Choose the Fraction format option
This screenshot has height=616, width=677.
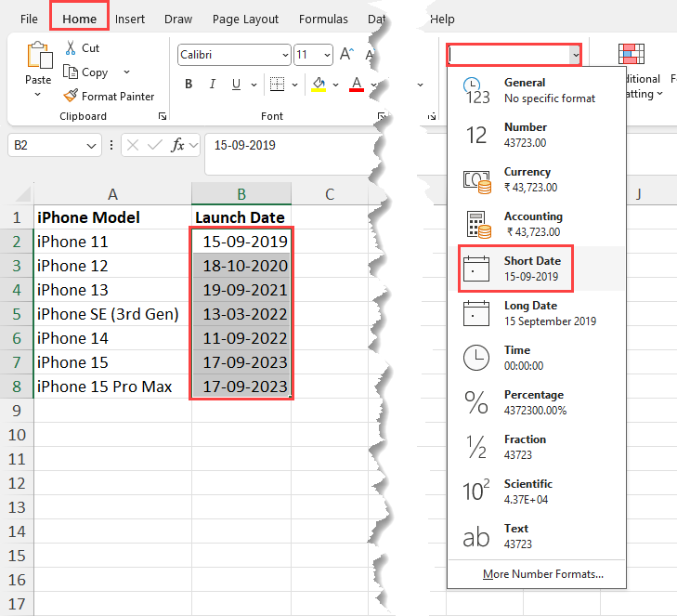coord(537,447)
